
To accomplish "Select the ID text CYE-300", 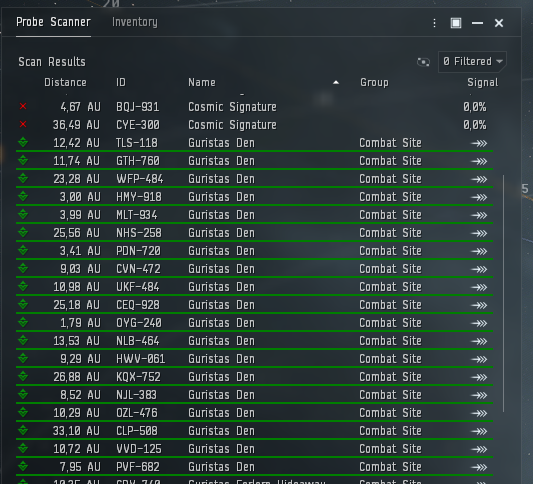I will pos(138,125).
